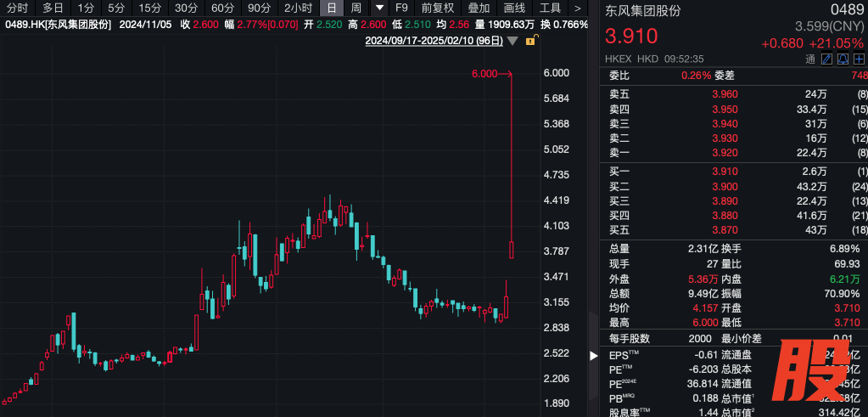
Task: Collapse the quote side panel arrow
Action: click(x=593, y=356)
